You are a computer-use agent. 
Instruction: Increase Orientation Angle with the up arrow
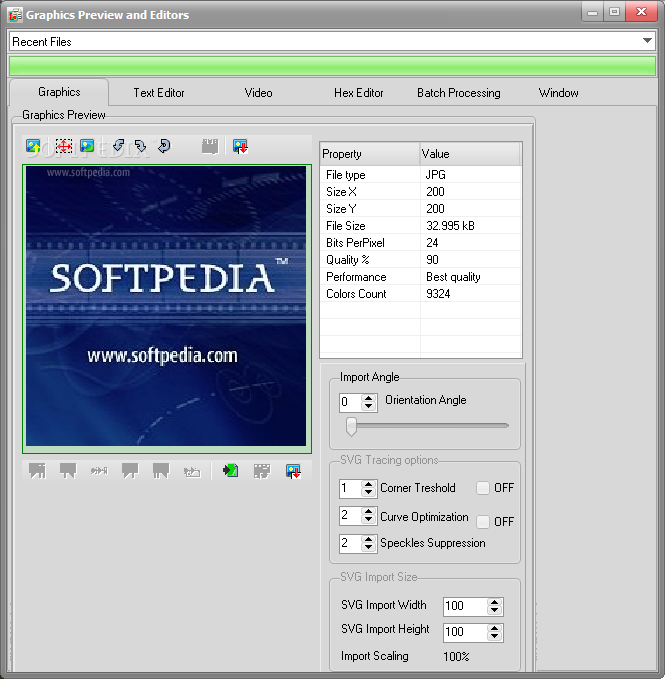pos(368,398)
